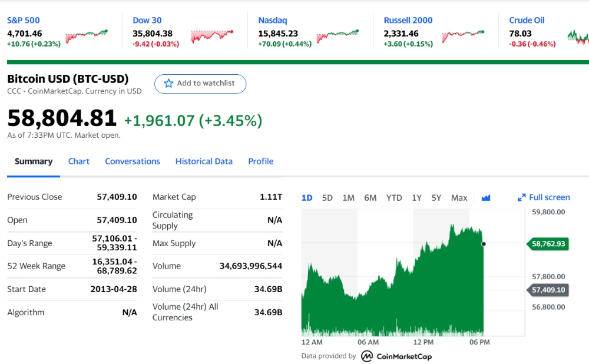Click the Nasdaq value 15,845.23

[x=278, y=34]
